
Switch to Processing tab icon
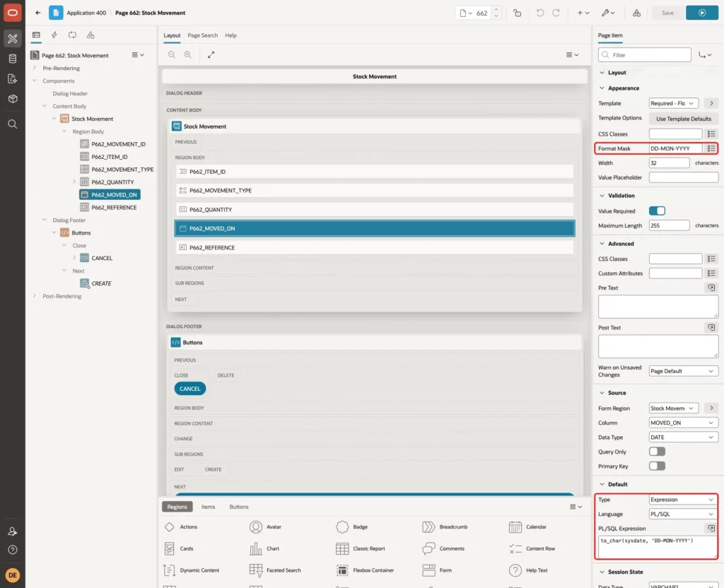pyautogui.click(x=72, y=35)
